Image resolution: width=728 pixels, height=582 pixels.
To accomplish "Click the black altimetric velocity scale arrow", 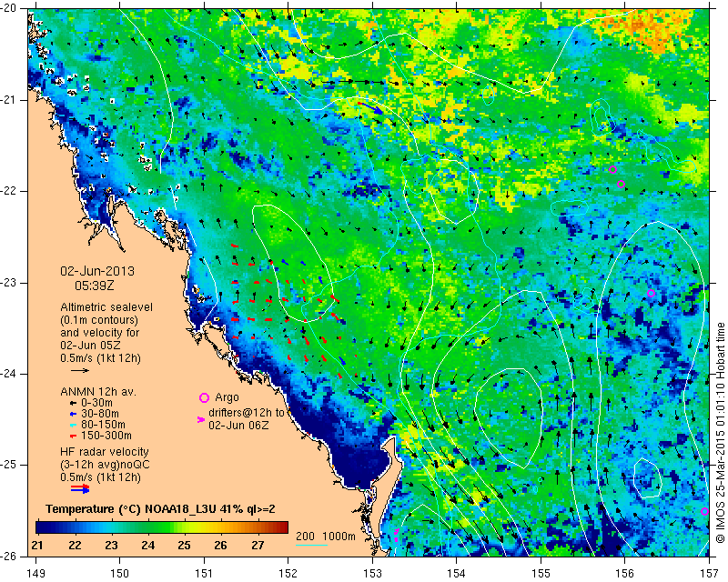I will tap(80, 371).
